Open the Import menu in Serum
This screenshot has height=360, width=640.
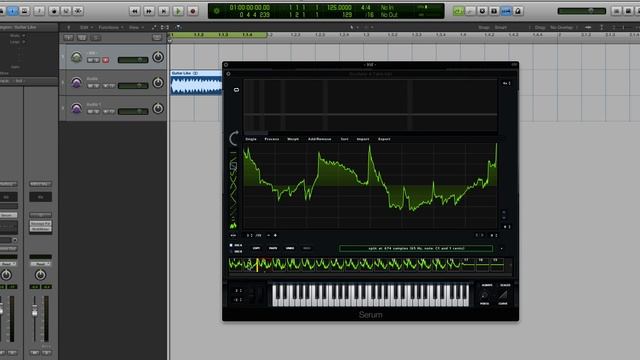(x=363, y=139)
